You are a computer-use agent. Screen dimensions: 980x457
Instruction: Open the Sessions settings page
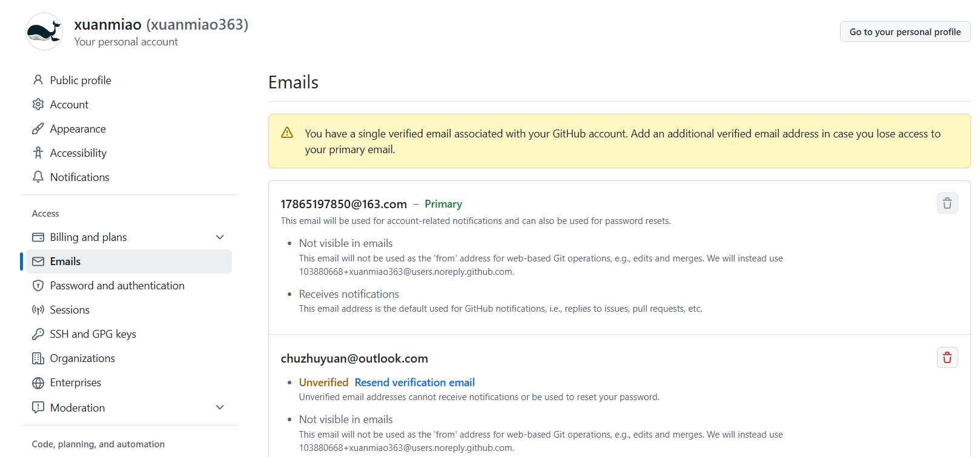point(70,310)
